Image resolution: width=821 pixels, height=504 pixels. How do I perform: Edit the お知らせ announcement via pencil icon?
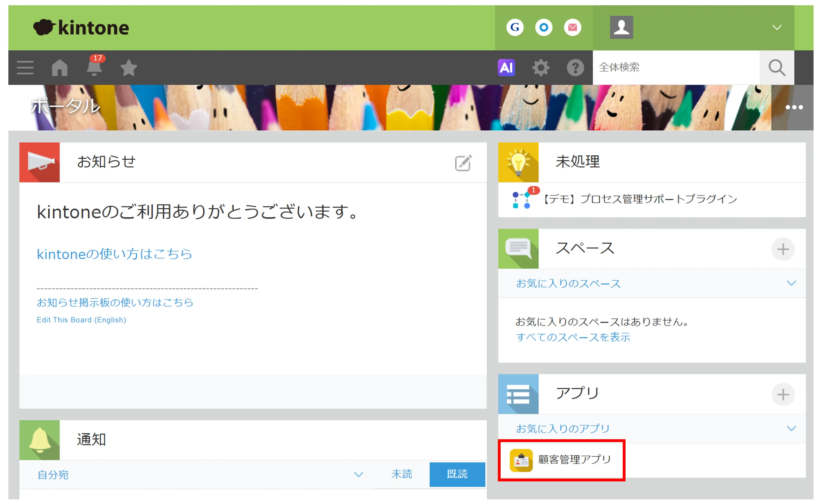pyautogui.click(x=463, y=163)
